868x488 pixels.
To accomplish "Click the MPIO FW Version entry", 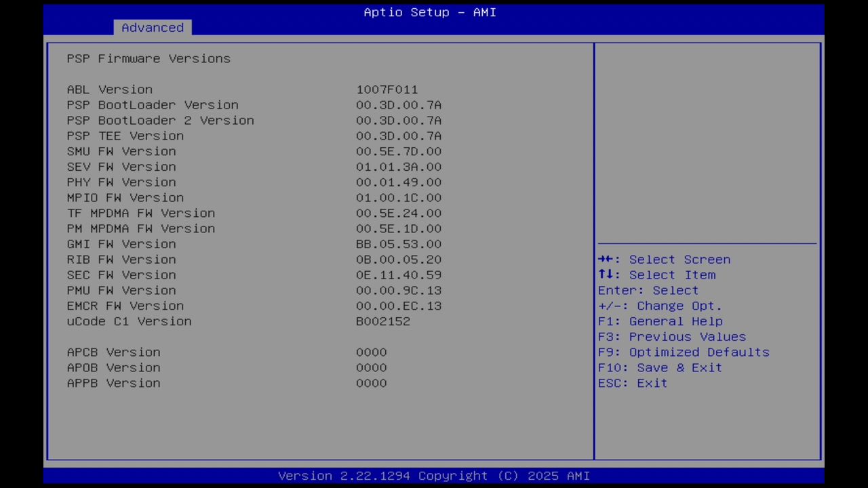I will click(x=125, y=197).
